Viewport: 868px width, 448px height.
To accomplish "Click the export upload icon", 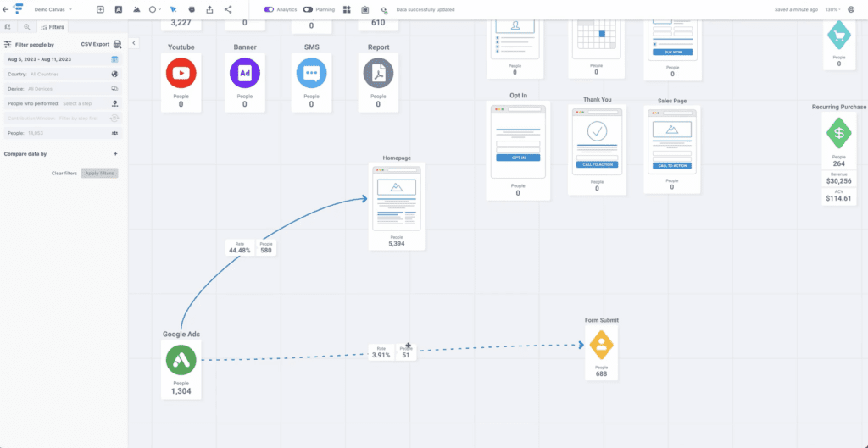I will click(x=210, y=9).
